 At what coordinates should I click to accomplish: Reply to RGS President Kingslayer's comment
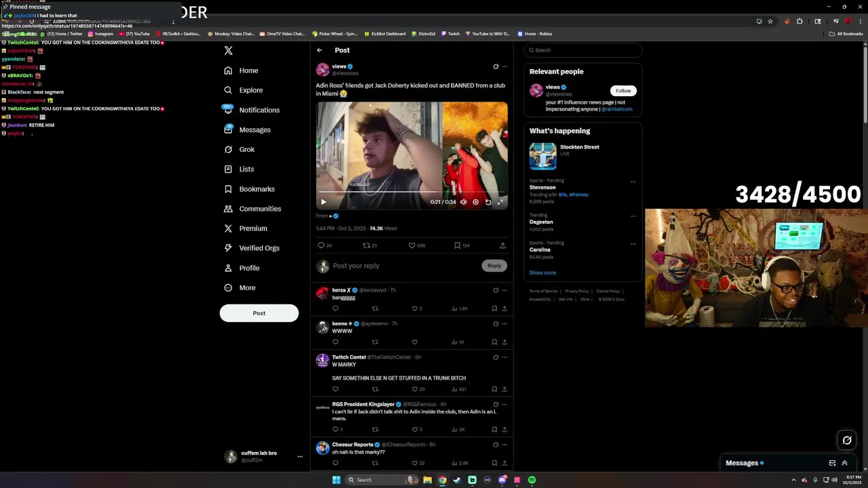[x=337, y=429]
